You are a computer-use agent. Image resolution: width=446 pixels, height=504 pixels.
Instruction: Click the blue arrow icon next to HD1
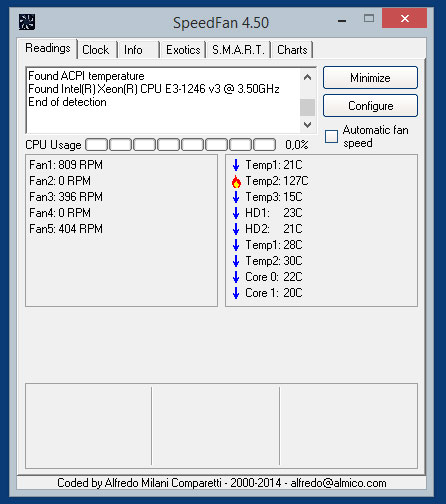(236, 213)
